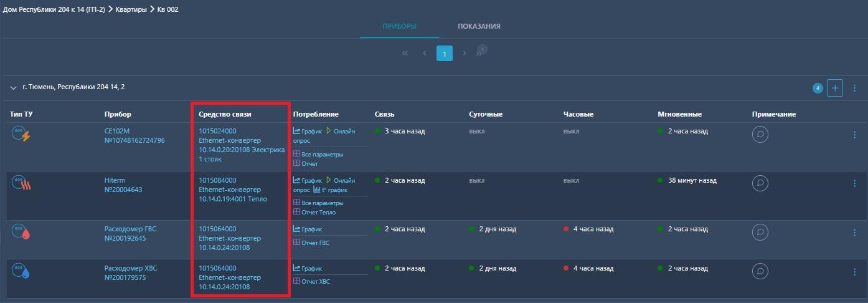Open Отчет Тепло report for Hiterm
This screenshot has width=868, height=303.
[x=318, y=213]
